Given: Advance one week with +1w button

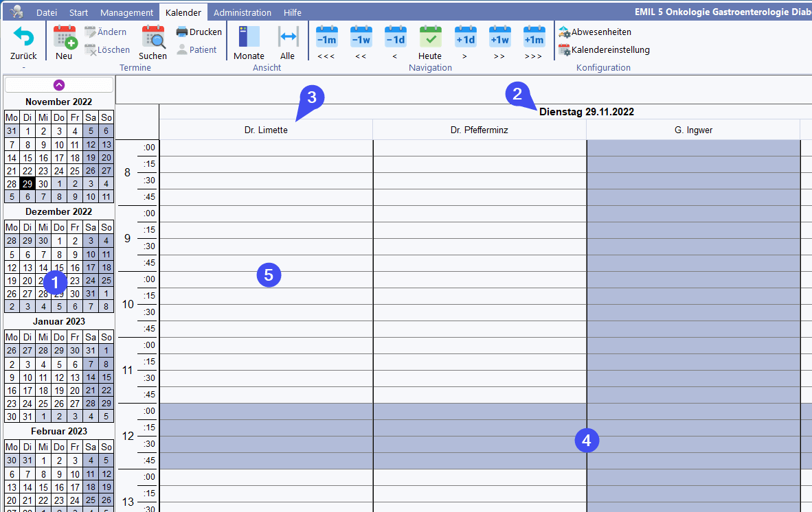Looking at the screenshot, I should pyautogui.click(x=499, y=37).
